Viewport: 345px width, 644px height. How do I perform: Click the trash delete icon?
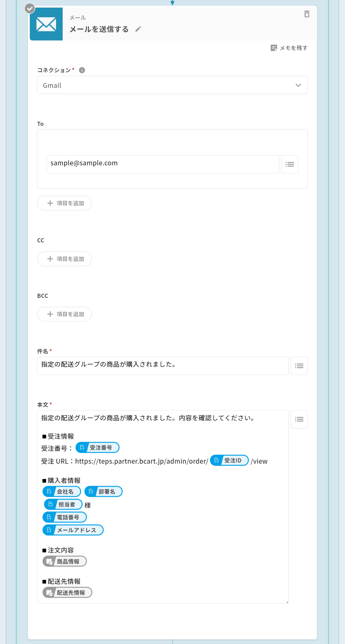pos(307,14)
